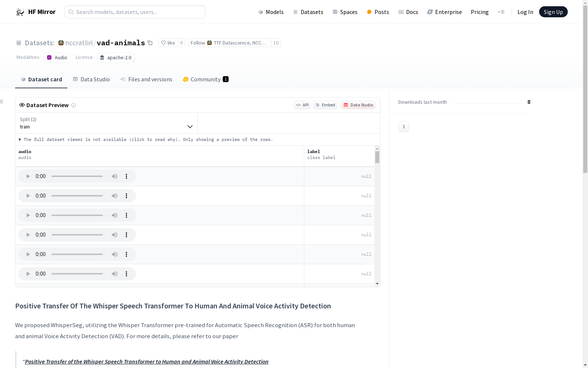Click the API button in Dataset Preview
This screenshot has height=368, width=588.
pos(302,105)
